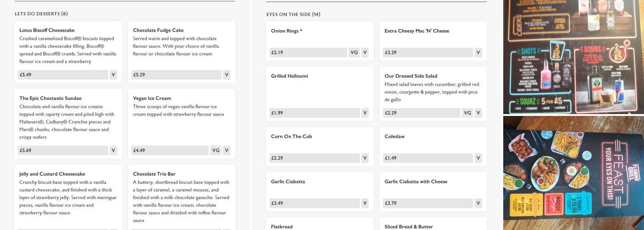Click V badge on Onion Rings
Viewport: 644px width, 230px height.
click(x=365, y=52)
